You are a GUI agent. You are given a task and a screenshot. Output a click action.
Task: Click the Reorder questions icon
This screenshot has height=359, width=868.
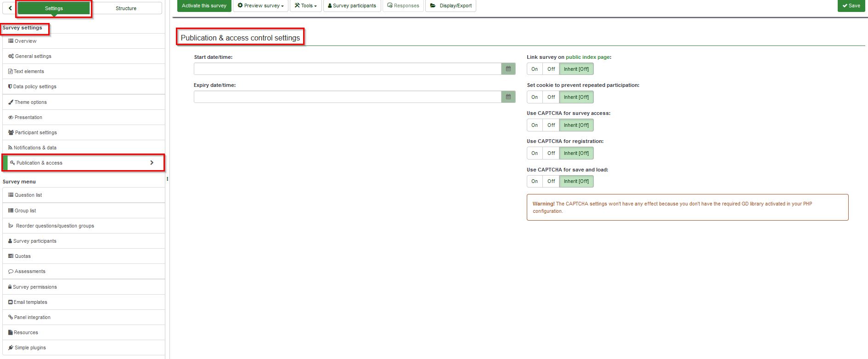(11, 226)
